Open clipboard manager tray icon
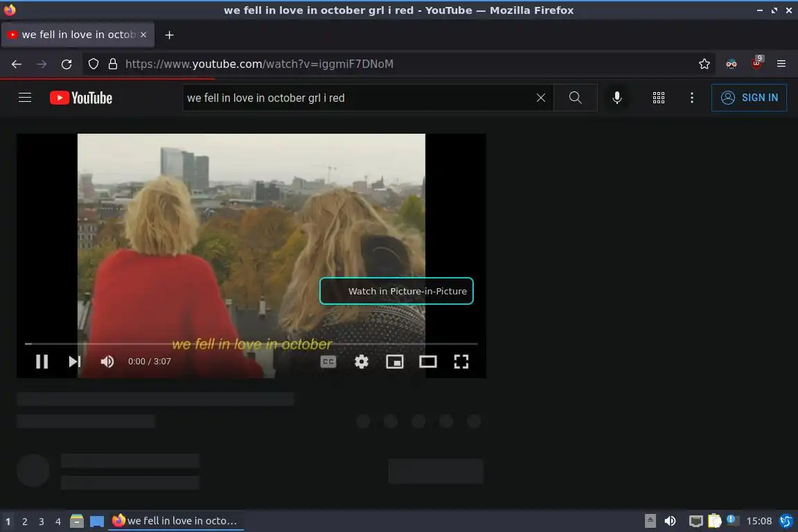This screenshot has height=532, width=798. coord(715,521)
